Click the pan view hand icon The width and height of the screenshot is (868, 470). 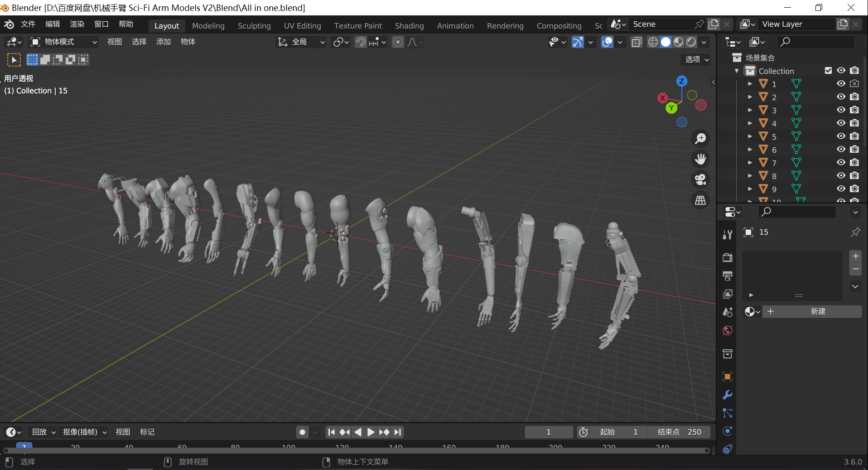700,159
